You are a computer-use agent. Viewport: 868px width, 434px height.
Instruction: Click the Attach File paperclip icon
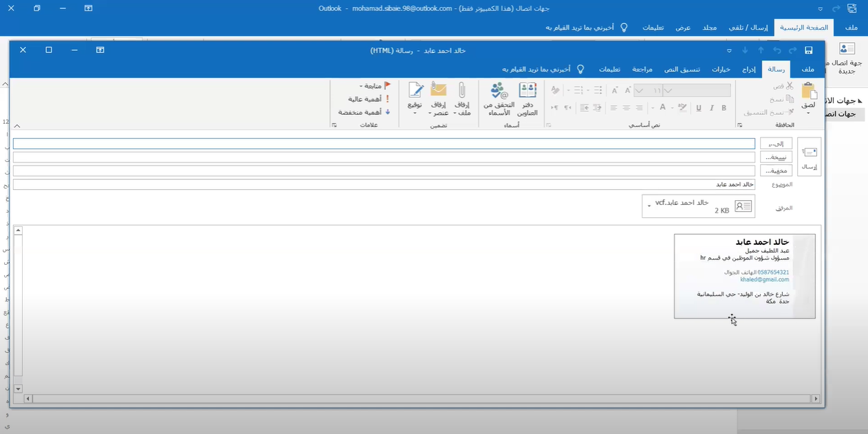click(x=463, y=98)
